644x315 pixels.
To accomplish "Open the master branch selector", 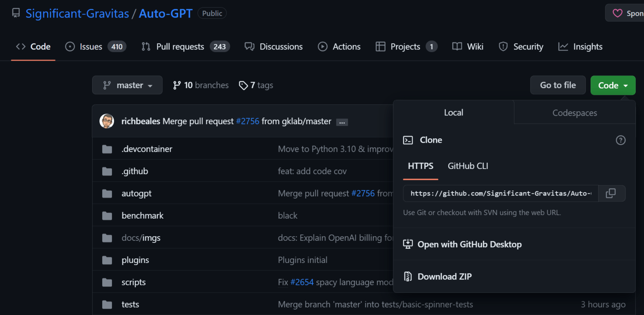I will pos(127,85).
